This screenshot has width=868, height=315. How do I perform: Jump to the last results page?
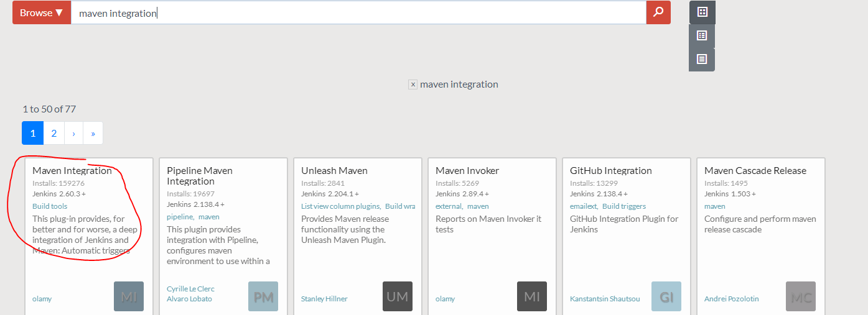click(93, 133)
